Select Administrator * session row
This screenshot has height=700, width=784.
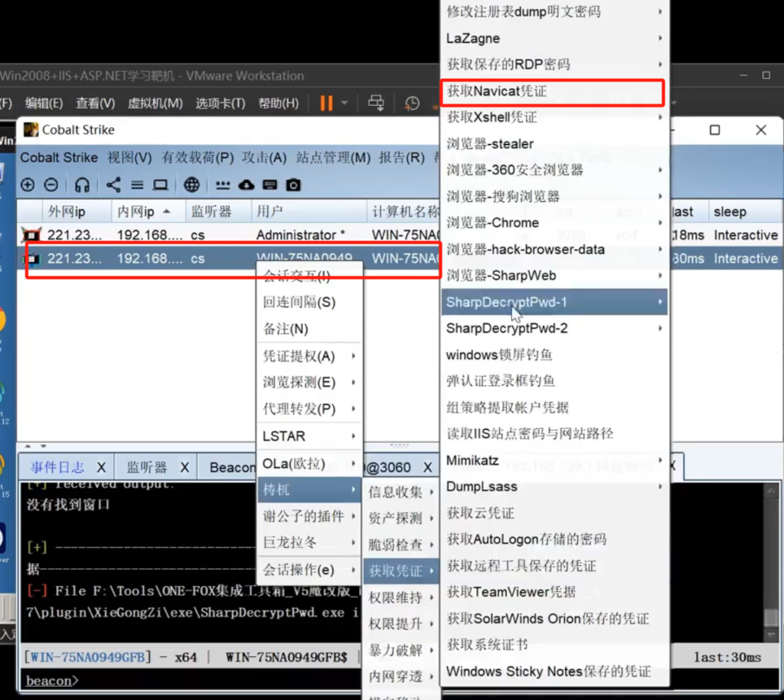pos(399,234)
